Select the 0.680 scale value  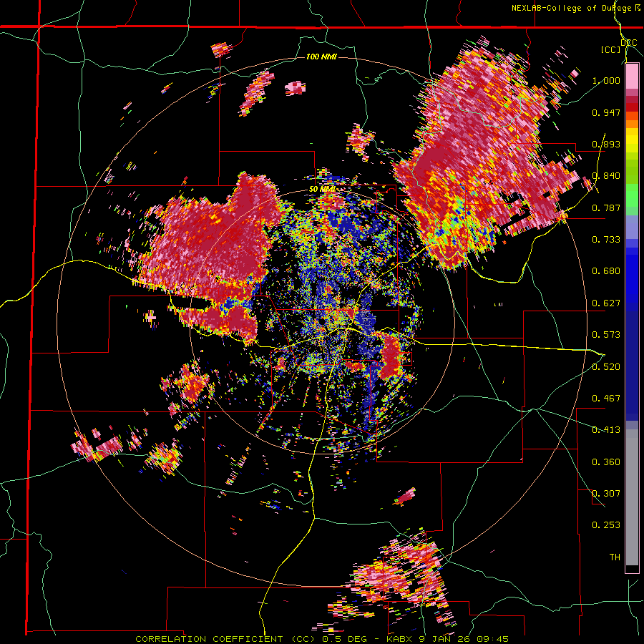pyautogui.click(x=606, y=271)
